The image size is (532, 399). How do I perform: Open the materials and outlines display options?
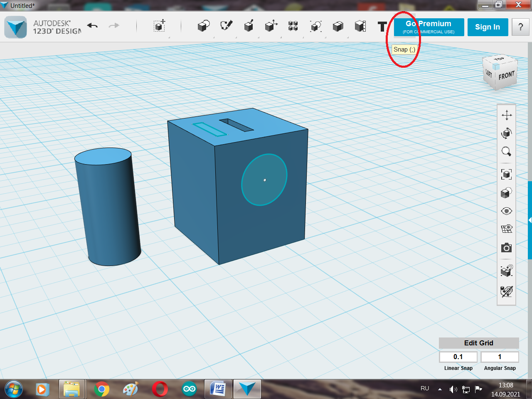click(507, 192)
